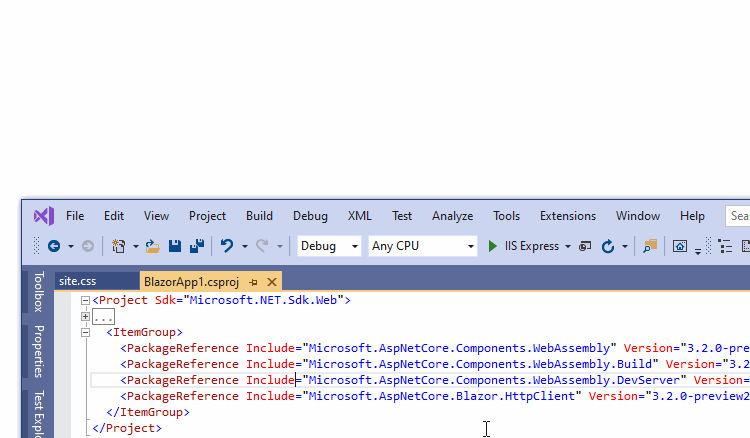Open the XML menu
The height and width of the screenshot is (438, 750).
[360, 216]
